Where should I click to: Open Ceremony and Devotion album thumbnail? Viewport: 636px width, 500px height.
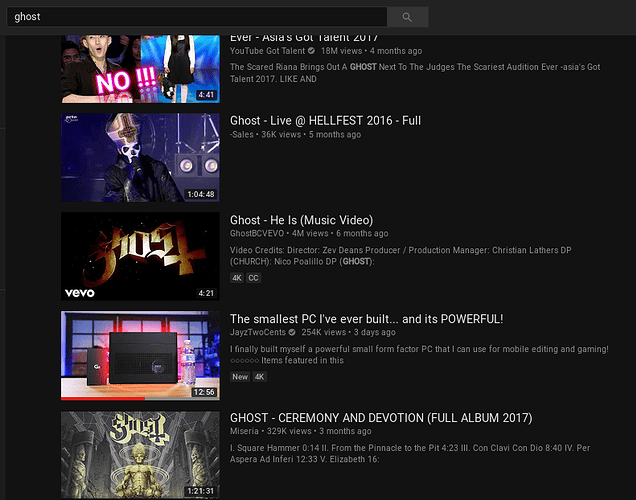140,455
